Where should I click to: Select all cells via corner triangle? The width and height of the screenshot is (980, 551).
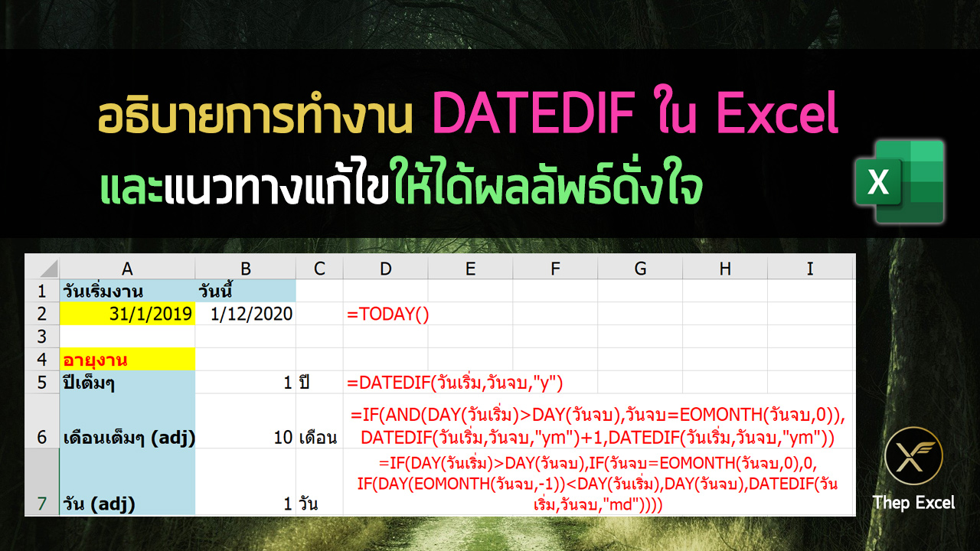coord(42,268)
